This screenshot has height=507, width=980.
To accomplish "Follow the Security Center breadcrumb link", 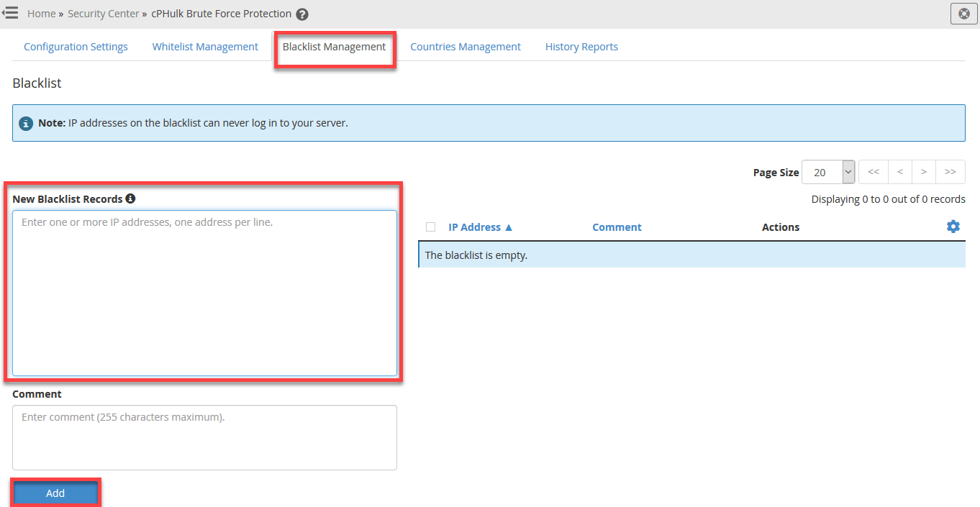I will [104, 14].
